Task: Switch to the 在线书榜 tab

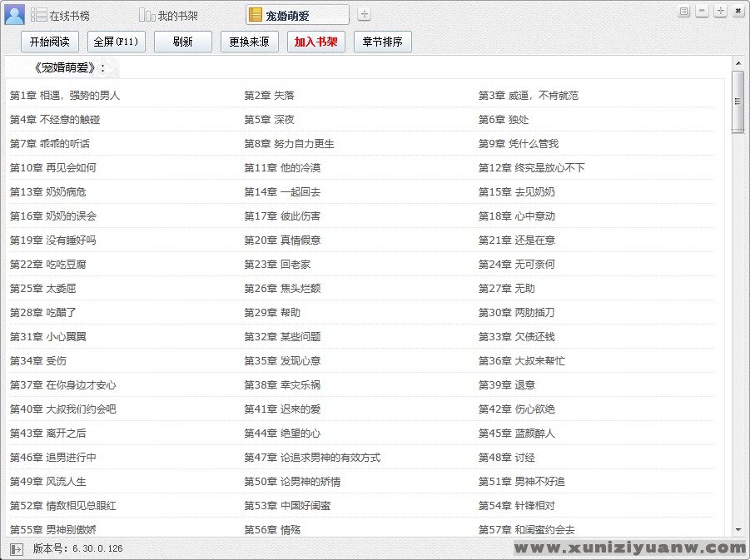Action: pyautogui.click(x=69, y=16)
